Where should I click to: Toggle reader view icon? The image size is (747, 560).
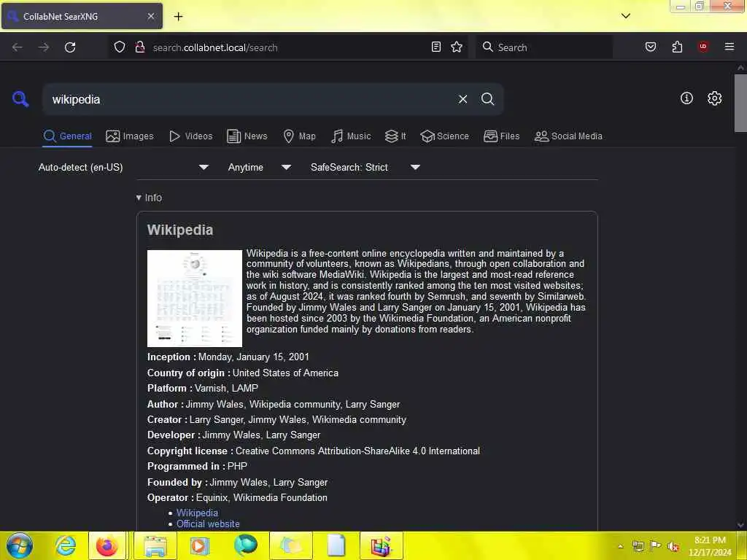pos(436,47)
